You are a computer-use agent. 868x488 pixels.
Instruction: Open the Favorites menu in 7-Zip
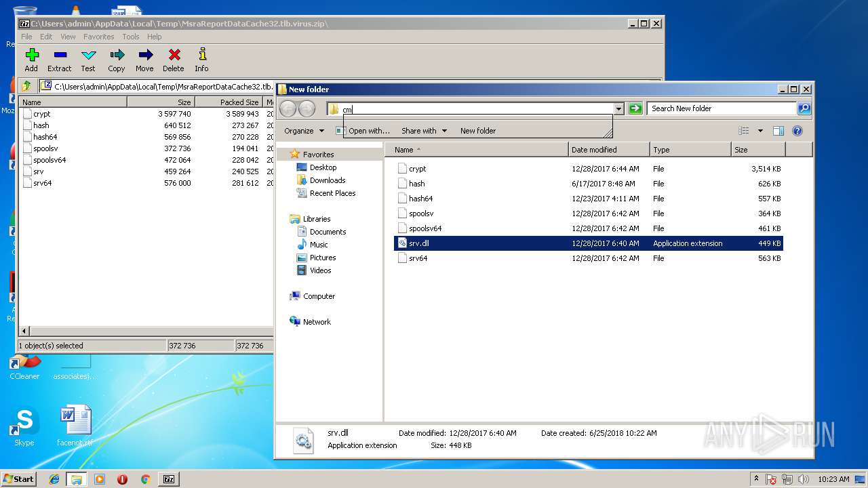pyautogui.click(x=99, y=37)
